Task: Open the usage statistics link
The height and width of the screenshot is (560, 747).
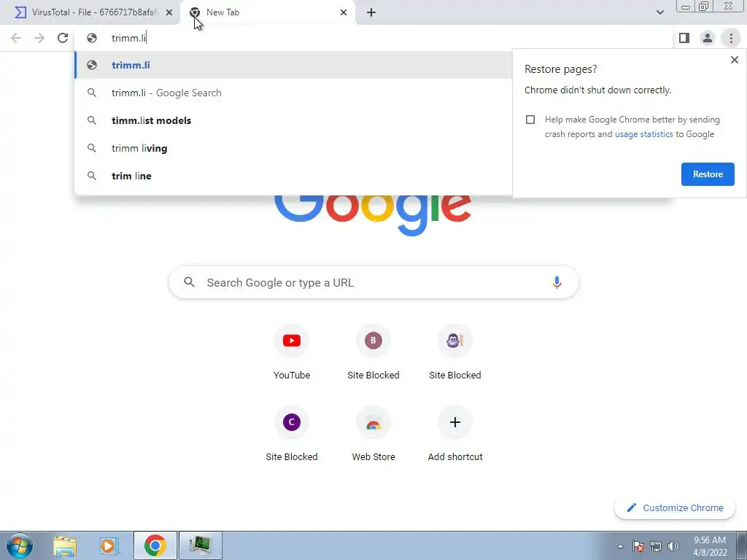Action: pyautogui.click(x=643, y=134)
